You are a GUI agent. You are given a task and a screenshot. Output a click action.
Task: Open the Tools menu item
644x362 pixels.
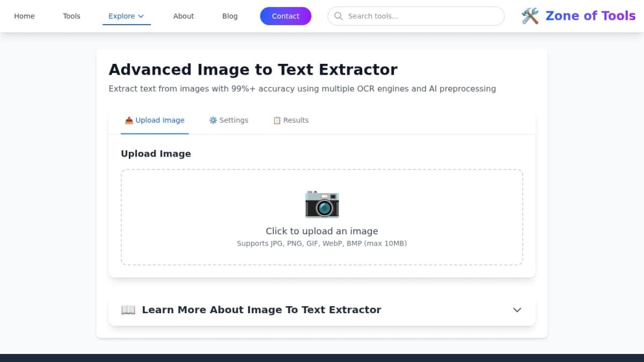point(71,16)
